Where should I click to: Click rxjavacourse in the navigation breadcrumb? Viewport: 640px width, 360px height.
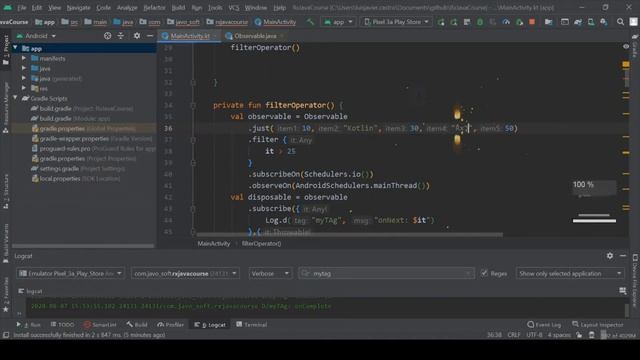click(x=227, y=22)
